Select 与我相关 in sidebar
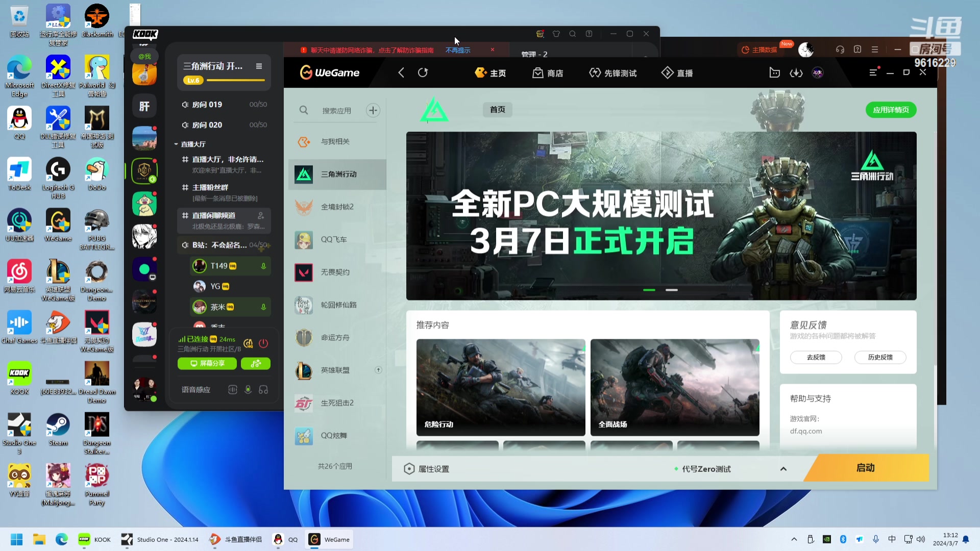This screenshot has height=551, width=980. pos(337,141)
